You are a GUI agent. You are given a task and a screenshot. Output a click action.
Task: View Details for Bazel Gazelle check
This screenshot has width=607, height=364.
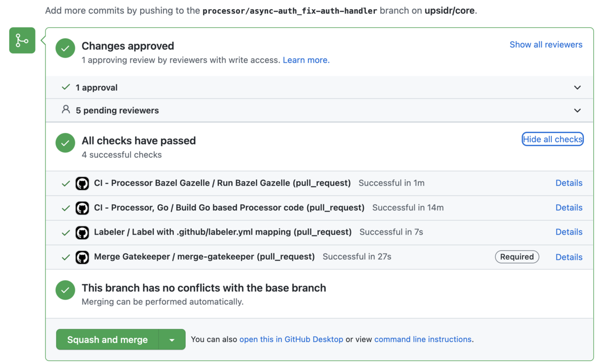click(569, 183)
